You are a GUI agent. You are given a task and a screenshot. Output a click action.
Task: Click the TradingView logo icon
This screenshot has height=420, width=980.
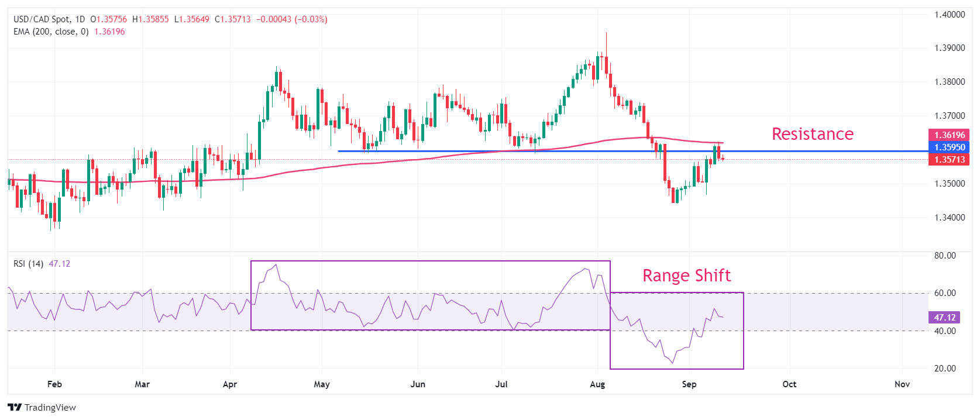[x=15, y=407]
